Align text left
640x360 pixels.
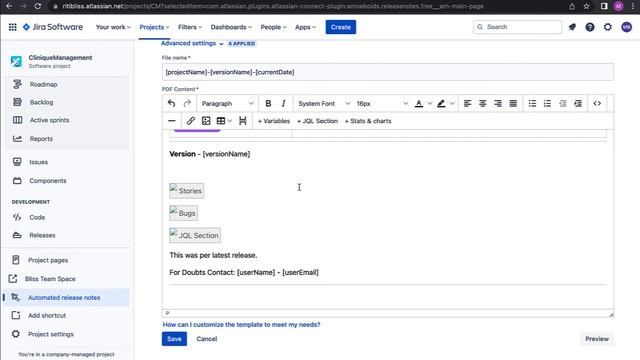(467, 103)
